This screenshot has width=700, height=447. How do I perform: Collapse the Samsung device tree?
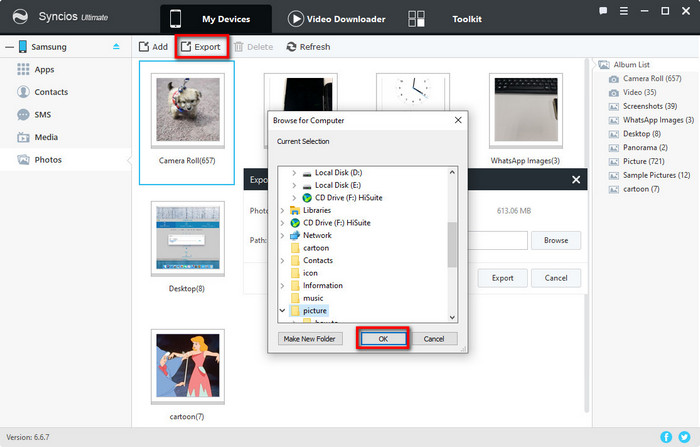9,46
